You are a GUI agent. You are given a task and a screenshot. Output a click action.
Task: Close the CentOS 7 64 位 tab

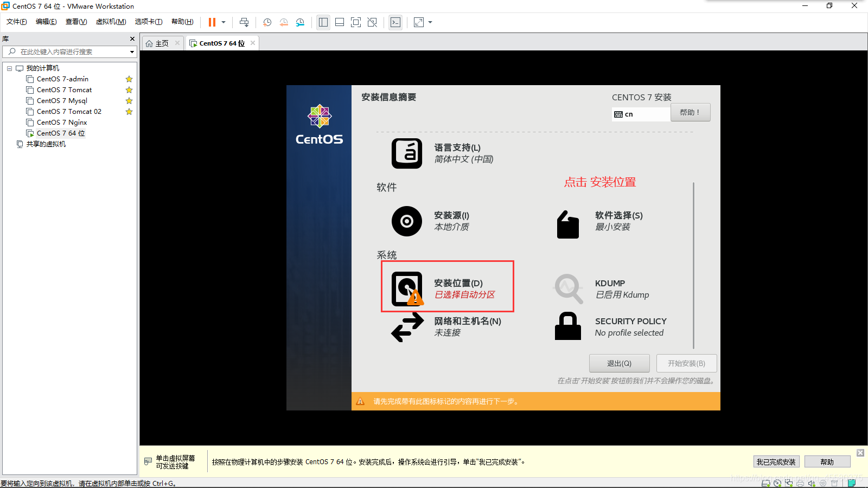click(x=253, y=43)
